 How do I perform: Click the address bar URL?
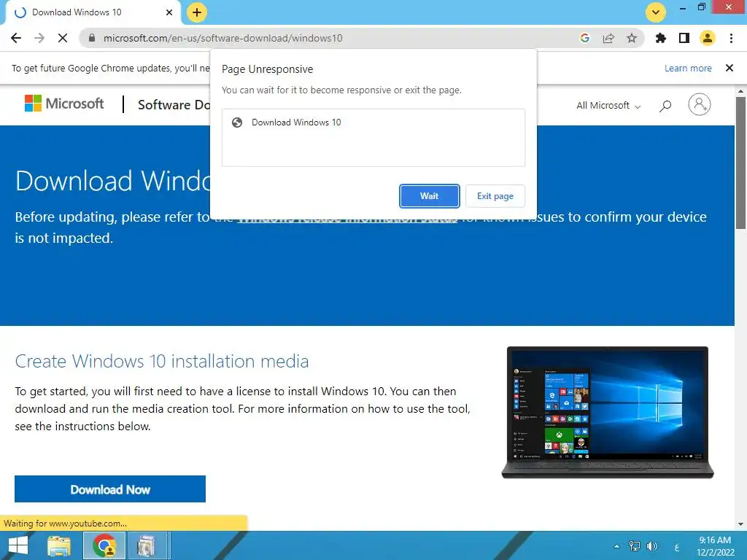click(223, 38)
